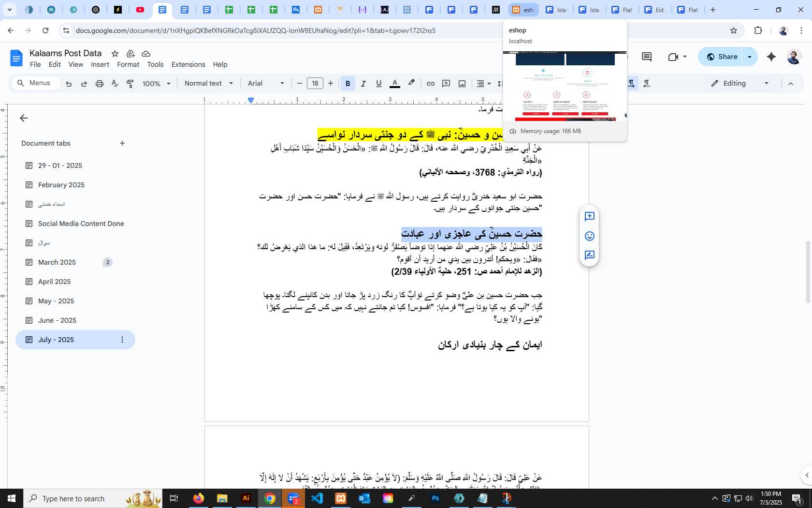Screen dimensions: 812x508
Task: Bookmark this page with the star icon
Action: pos(734,30)
